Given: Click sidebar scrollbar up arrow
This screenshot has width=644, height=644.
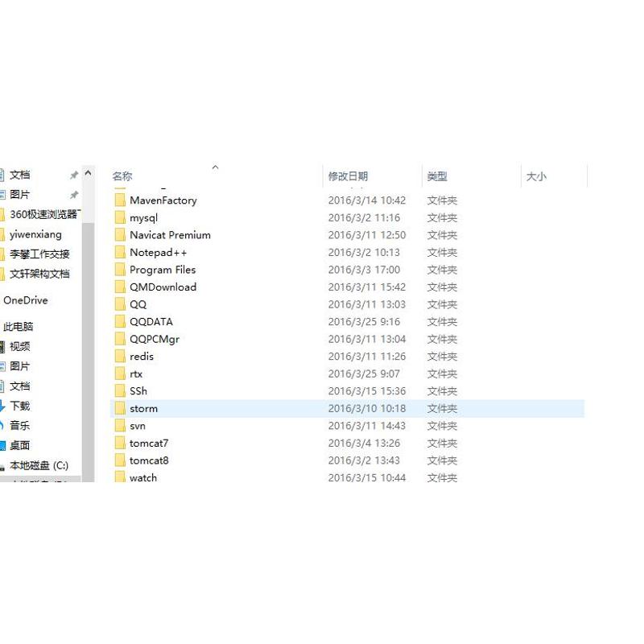Looking at the screenshot, I should [88, 173].
